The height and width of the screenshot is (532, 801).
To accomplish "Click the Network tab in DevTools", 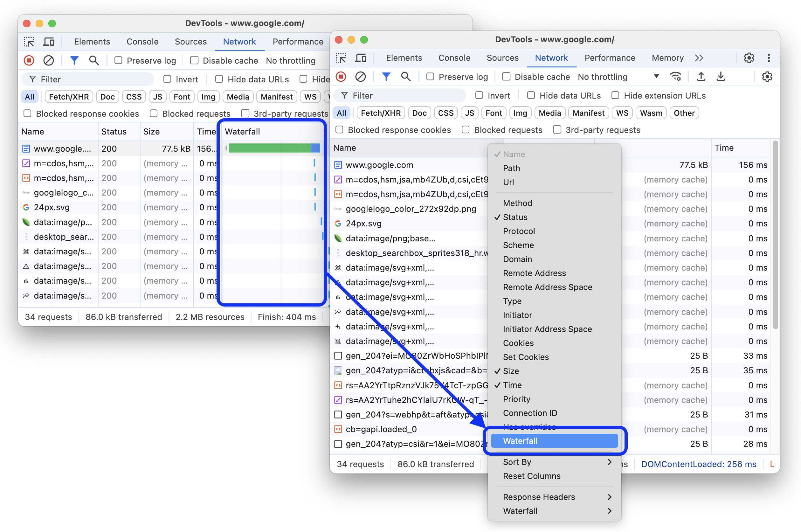I will pos(551,58).
